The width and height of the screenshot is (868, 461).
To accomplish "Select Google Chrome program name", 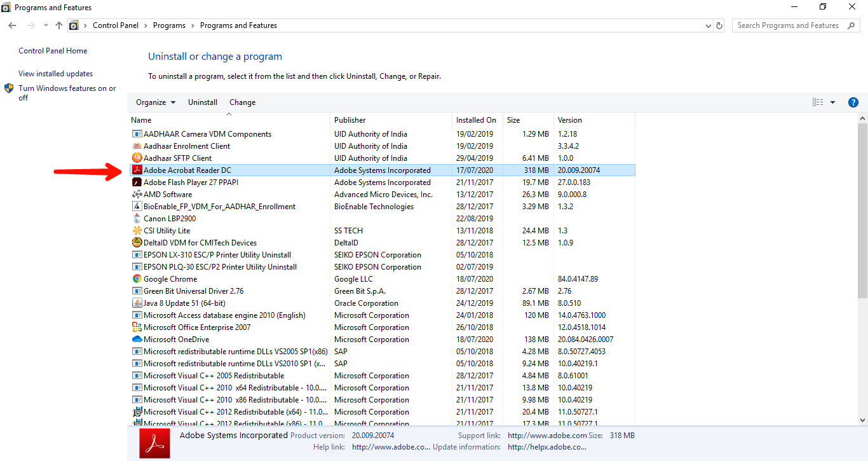I will 170,279.
